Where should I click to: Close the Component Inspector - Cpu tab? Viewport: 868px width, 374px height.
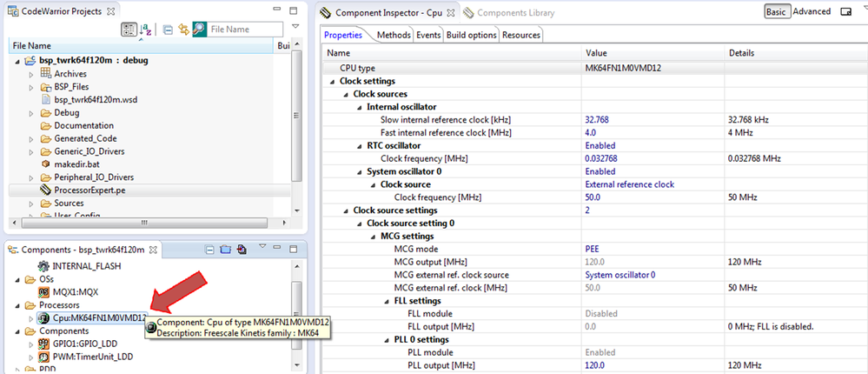pos(451,12)
